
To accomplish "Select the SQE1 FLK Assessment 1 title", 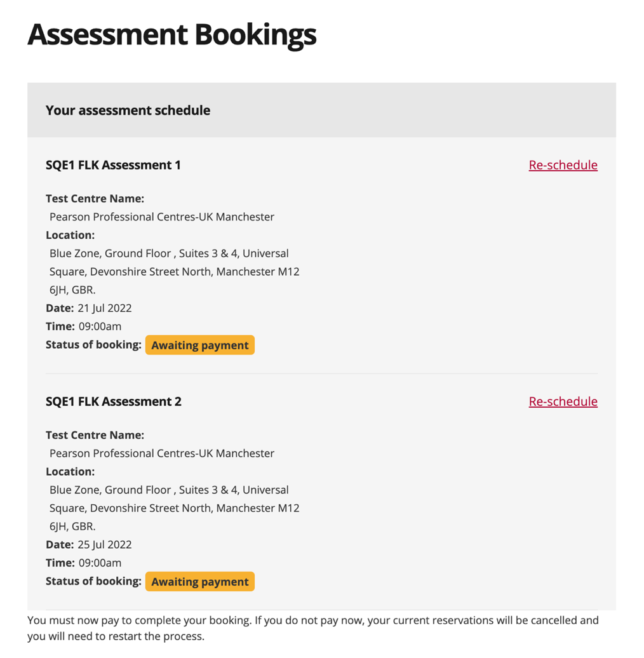I will click(113, 165).
